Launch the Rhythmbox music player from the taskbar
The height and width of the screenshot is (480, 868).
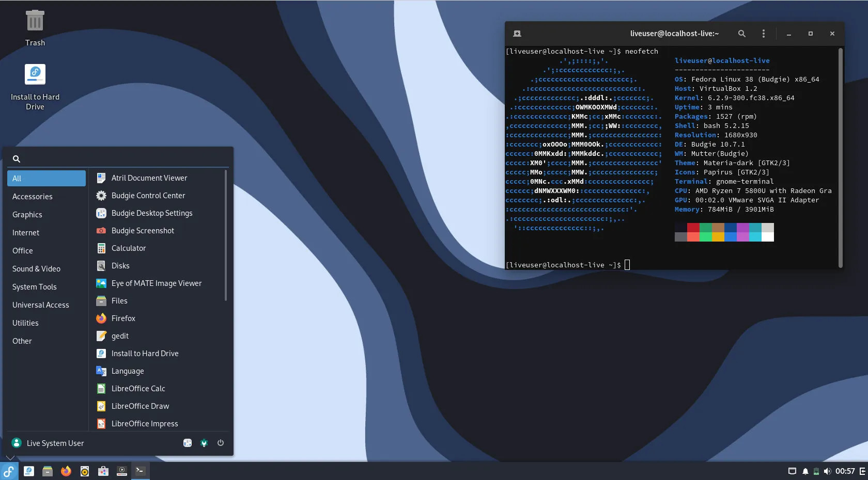[x=84, y=471]
